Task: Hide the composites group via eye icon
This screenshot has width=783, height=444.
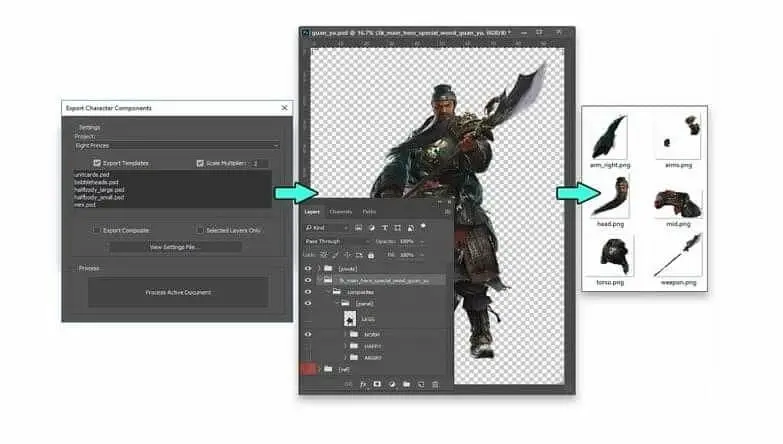Action: tap(308, 292)
